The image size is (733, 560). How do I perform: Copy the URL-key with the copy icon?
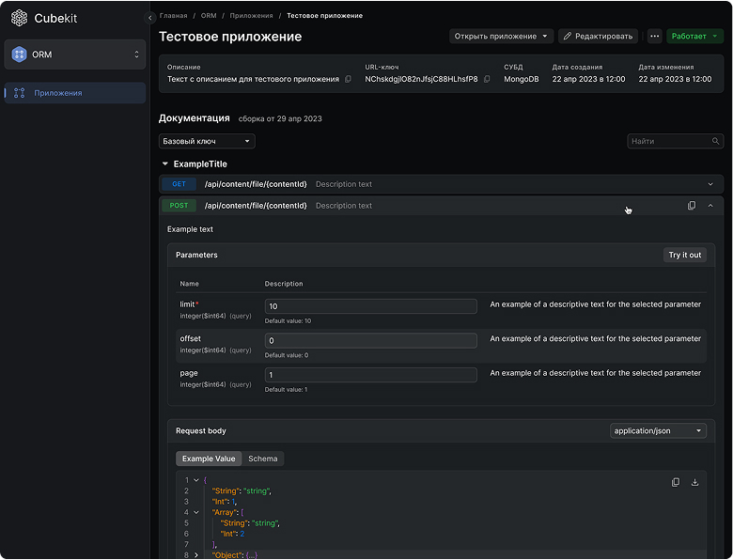(487, 80)
